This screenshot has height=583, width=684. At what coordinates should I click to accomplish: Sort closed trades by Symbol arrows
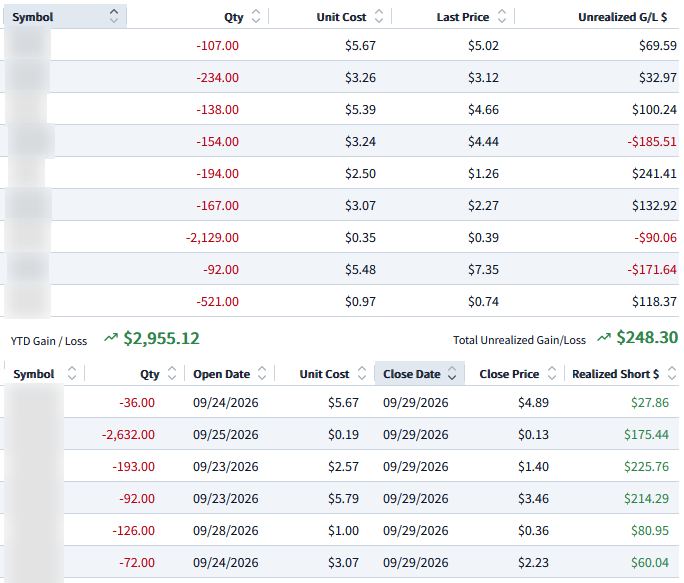[x=72, y=374]
